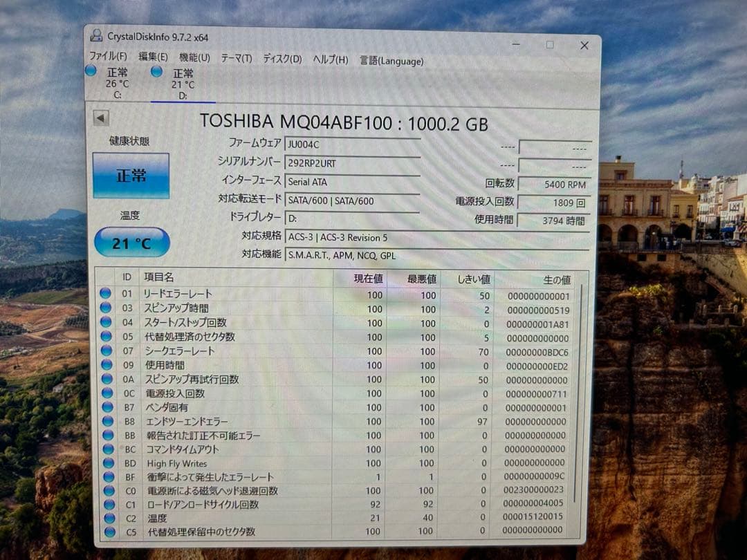Click the CrystalDiskInfo title bar icon

tap(97, 35)
